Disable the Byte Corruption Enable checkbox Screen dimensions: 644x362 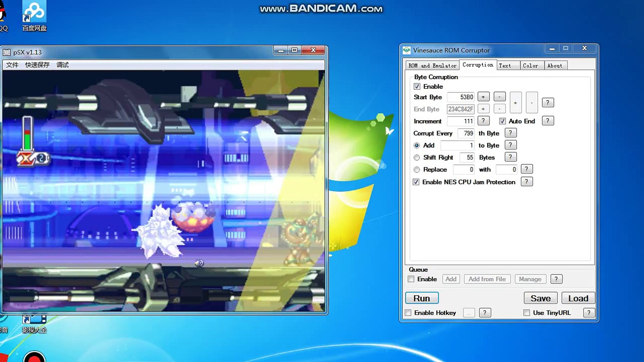[417, 86]
